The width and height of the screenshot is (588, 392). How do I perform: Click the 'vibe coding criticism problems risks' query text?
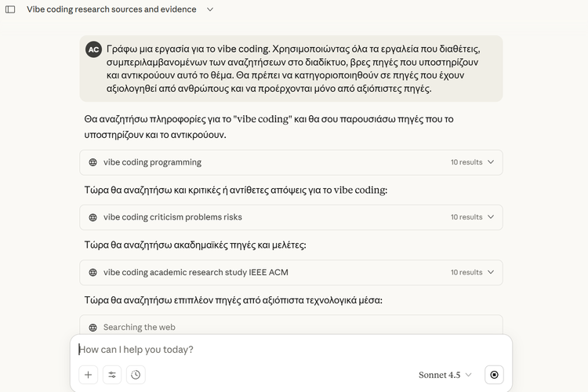[x=172, y=217]
